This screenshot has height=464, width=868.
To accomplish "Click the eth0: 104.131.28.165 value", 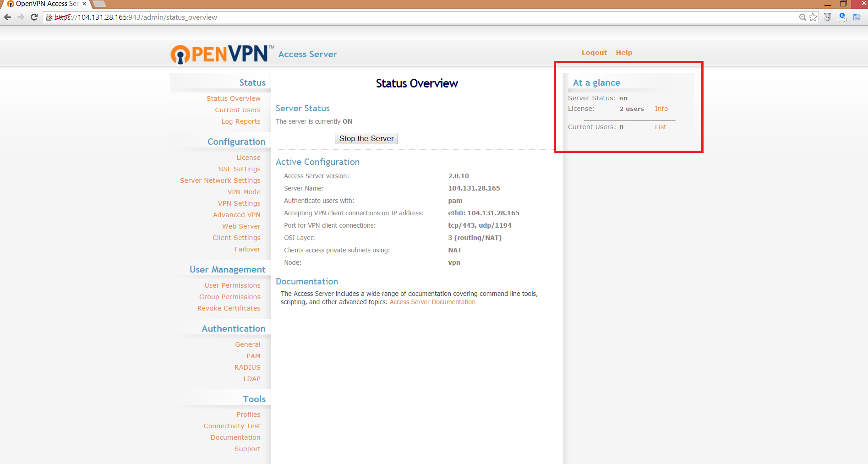I will (x=484, y=213).
